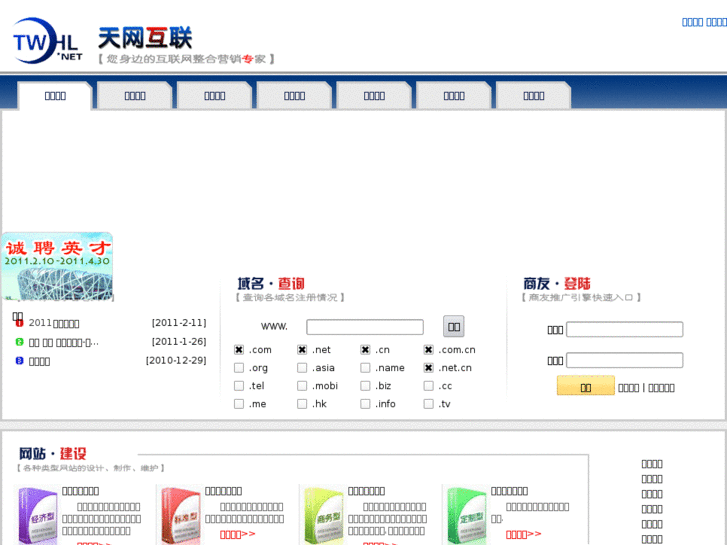Image resolution: width=727 pixels, height=545 pixels.
Task: Open red details link under the green package
Action: click(x=523, y=534)
